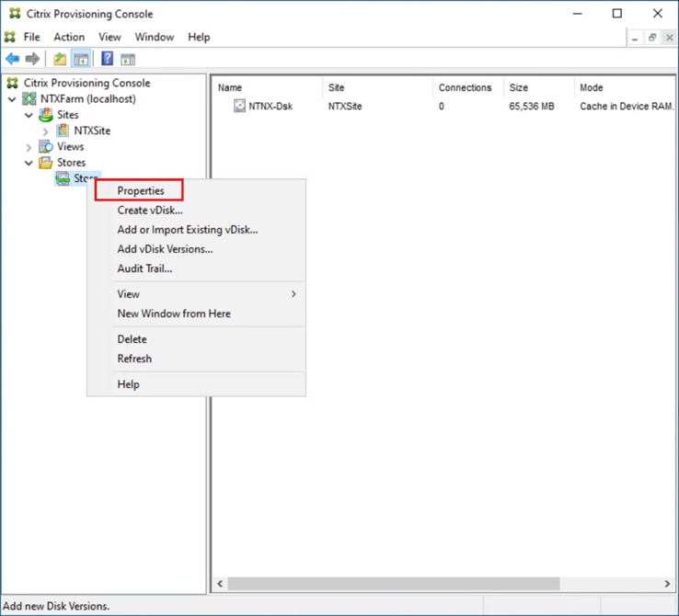Click the scrollbar right arrow
Screen dimensions: 679x616
click(667, 584)
